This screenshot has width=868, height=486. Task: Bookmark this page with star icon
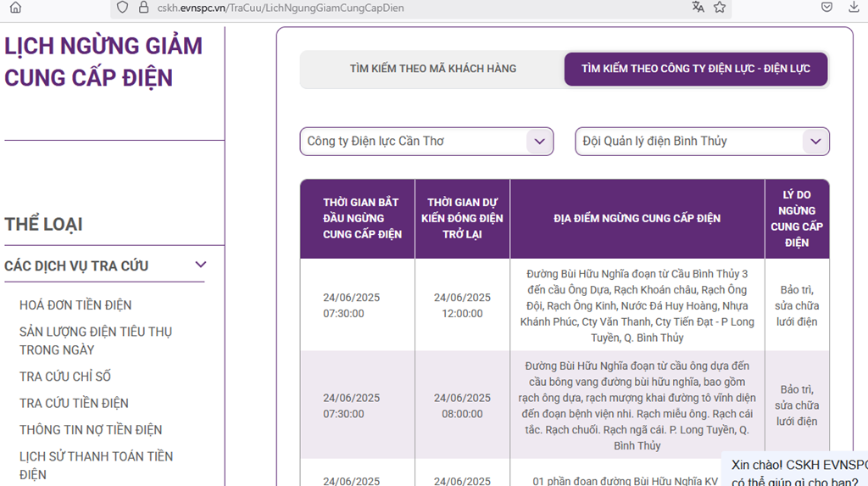(720, 7)
